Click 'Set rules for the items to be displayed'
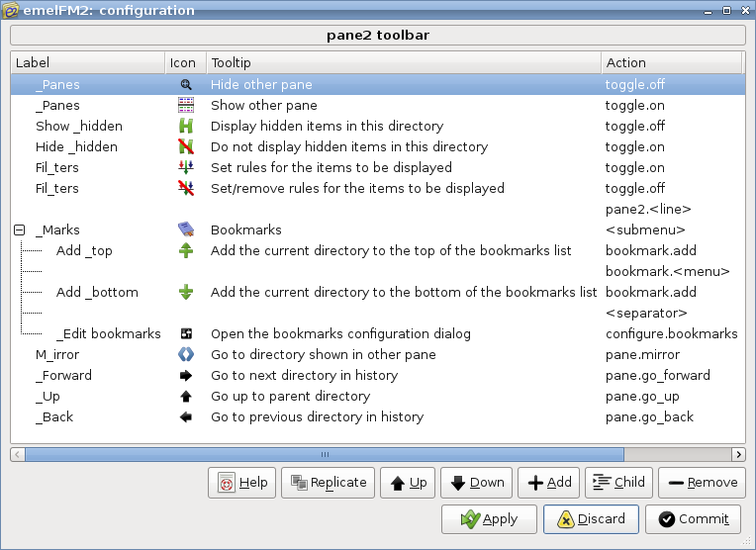Image resolution: width=756 pixels, height=550 pixels. (x=331, y=168)
